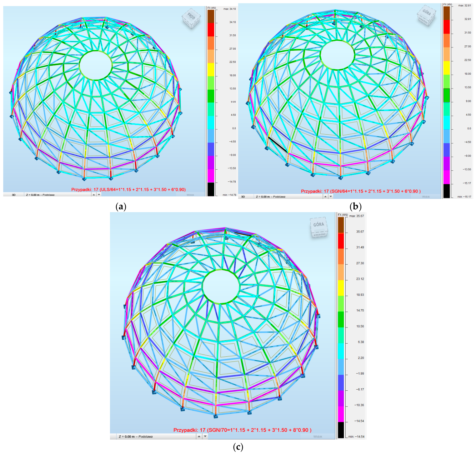The image size is (476, 455).
Task: Click the black highlighted bar in dome (b)
Action: (278, 145)
